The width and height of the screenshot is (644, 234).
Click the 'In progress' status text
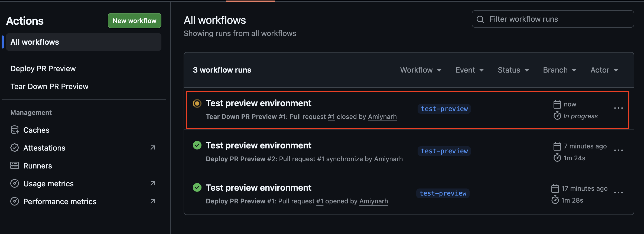[x=580, y=116]
